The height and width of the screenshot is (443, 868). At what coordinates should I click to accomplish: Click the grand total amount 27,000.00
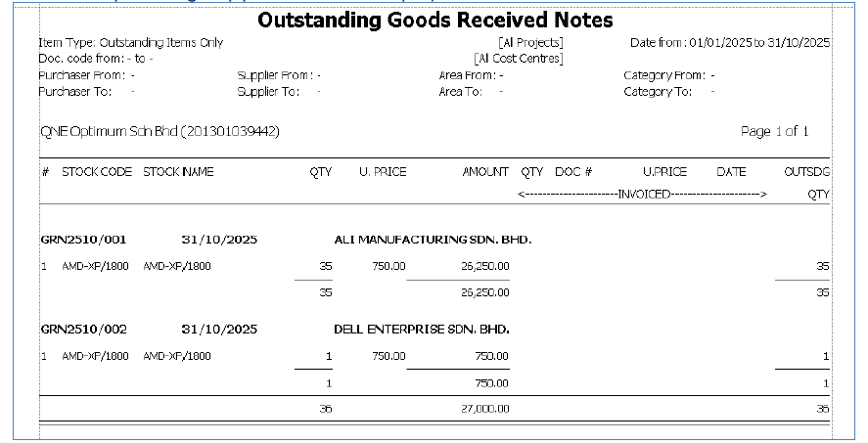(485, 409)
